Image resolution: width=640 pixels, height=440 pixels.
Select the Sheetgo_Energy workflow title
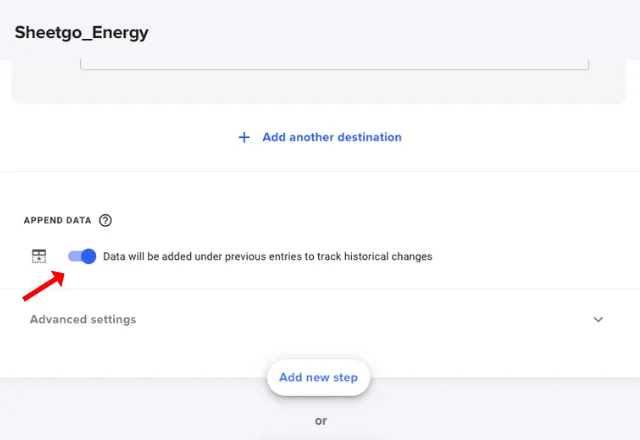pos(82,33)
